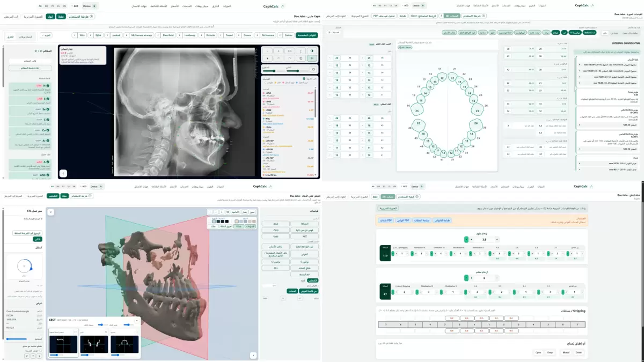Toggle Denkus switch in measurements window header
This screenshot has width=644, height=362.
422,5
